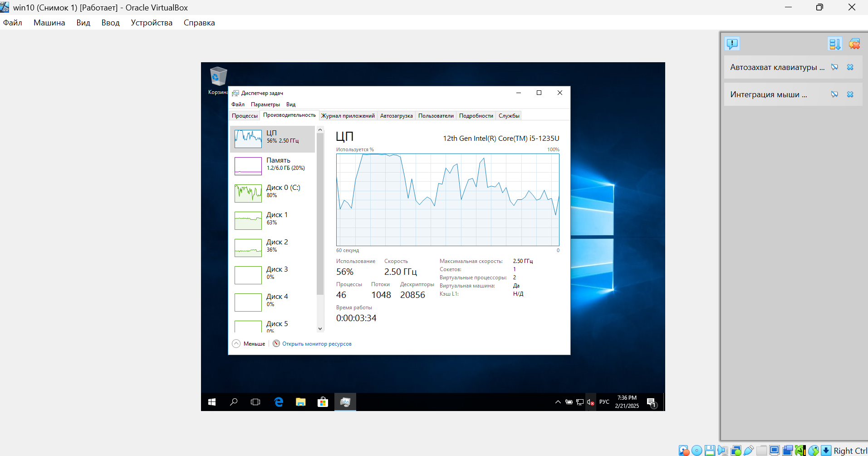Image resolution: width=868 pixels, height=456 pixels.
Task: Disable the mouse integration message
Action: (834, 94)
